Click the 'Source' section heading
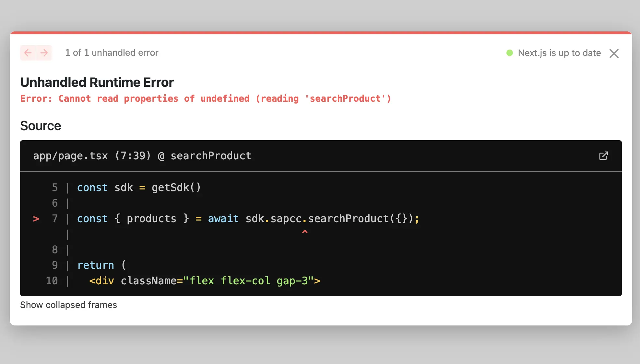The image size is (640, 364). click(x=41, y=126)
